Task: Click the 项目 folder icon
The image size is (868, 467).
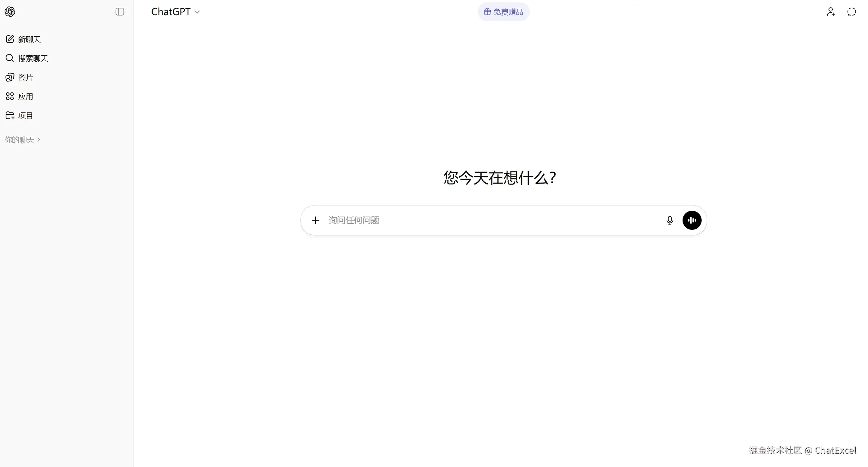Action: (10, 115)
